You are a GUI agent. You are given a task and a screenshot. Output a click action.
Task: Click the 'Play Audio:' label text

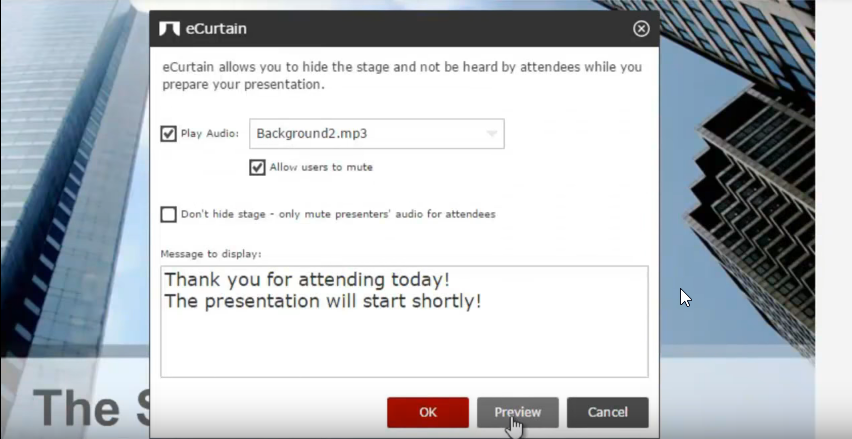210,134
